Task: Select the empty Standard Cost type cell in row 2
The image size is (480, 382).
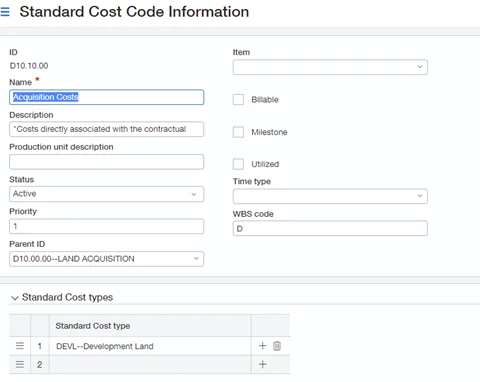Action: 150,364
